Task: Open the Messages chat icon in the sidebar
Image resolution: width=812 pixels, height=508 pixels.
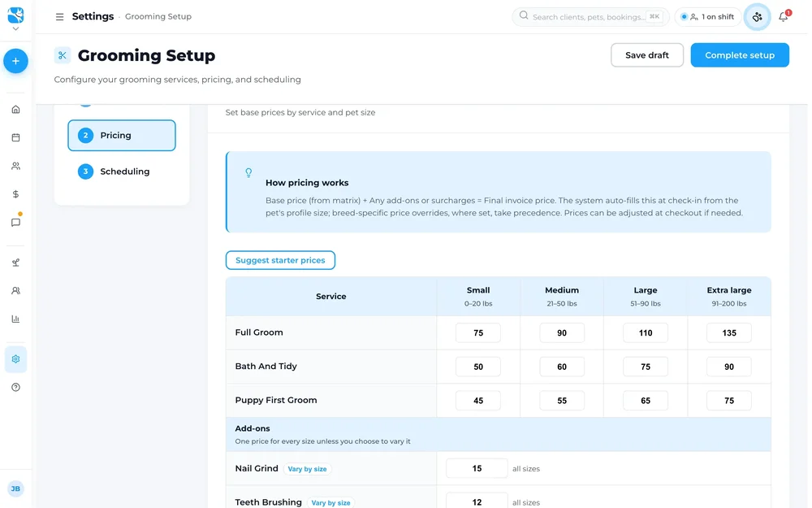Action: 15,223
